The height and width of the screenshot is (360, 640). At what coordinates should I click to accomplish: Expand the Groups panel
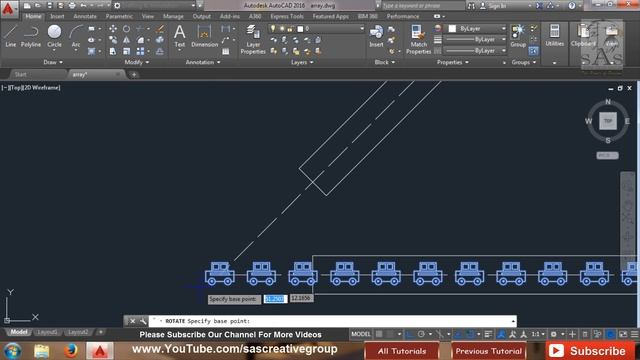click(x=524, y=62)
